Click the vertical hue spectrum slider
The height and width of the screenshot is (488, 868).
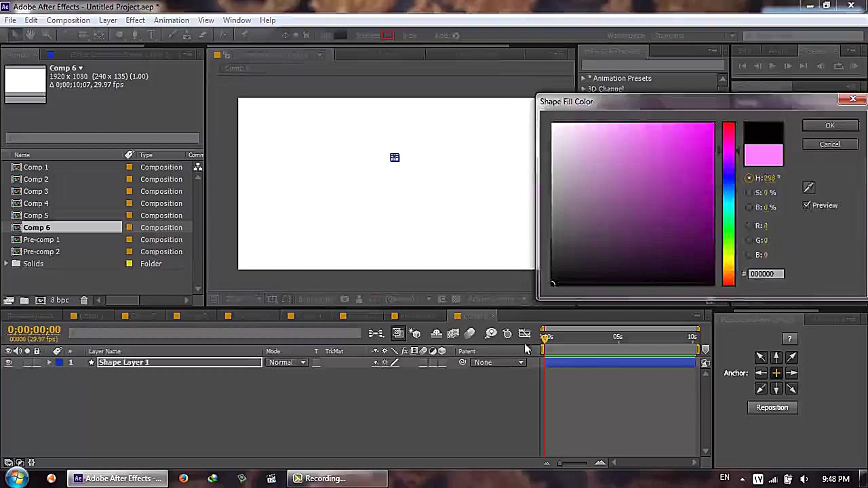click(x=728, y=203)
